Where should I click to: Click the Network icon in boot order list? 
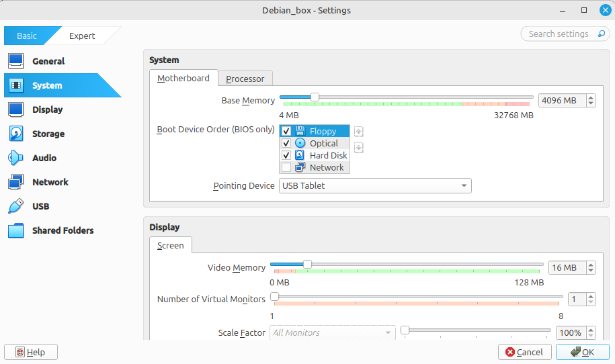(x=300, y=167)
